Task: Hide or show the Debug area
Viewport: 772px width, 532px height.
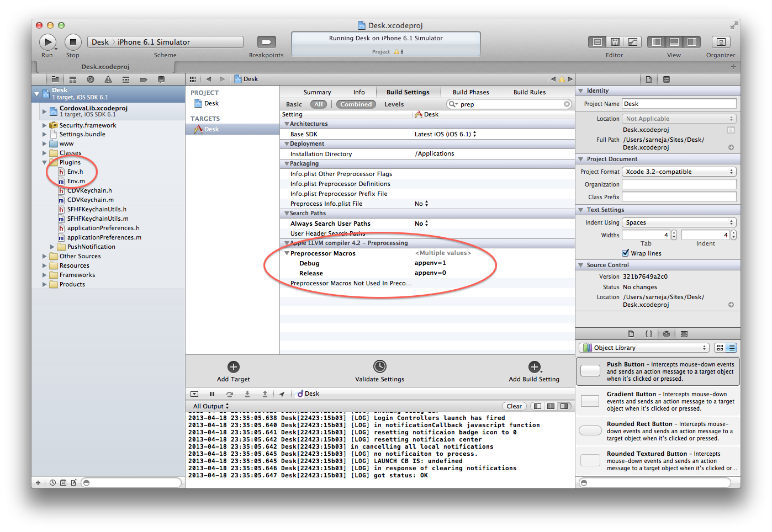Action: click(x=674, y=42)
